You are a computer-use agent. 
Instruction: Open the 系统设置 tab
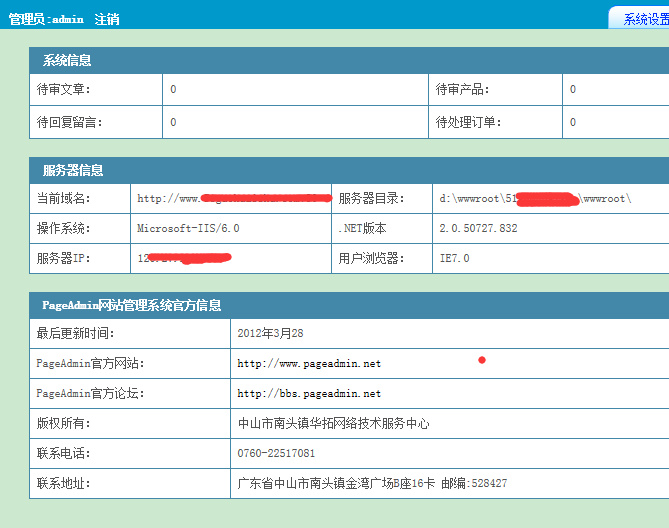645,19
